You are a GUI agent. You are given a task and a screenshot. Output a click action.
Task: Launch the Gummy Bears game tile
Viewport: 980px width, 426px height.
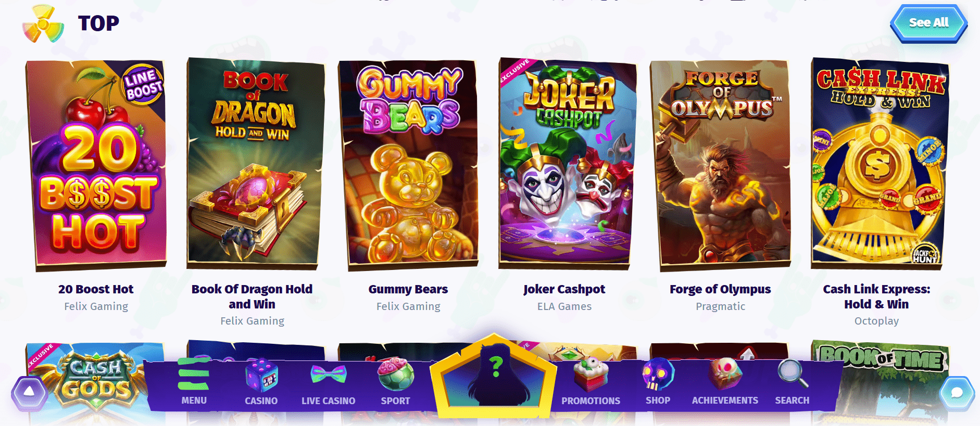(408, 165)
